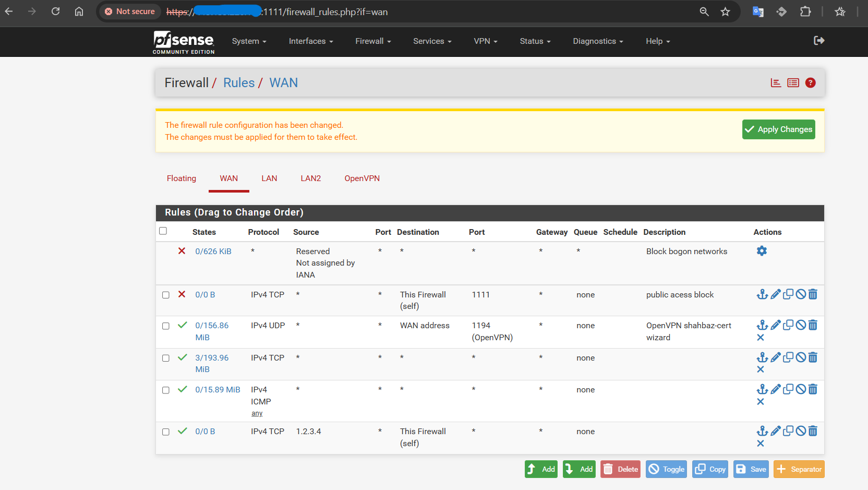Expand the System menu in navbar
Image resolution: width=868 pixels, height=490 pixels.
pyautogui.click(x=249, y=41)
